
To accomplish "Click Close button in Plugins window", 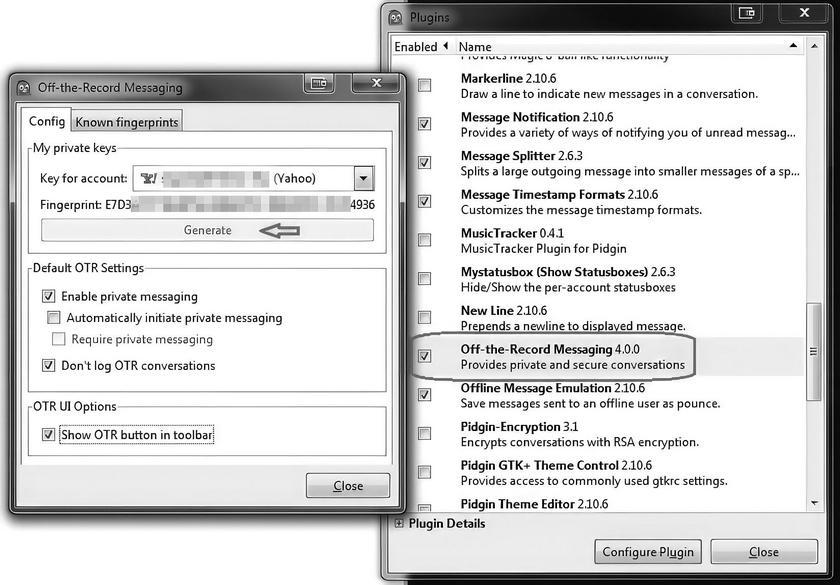I will 763,552.
